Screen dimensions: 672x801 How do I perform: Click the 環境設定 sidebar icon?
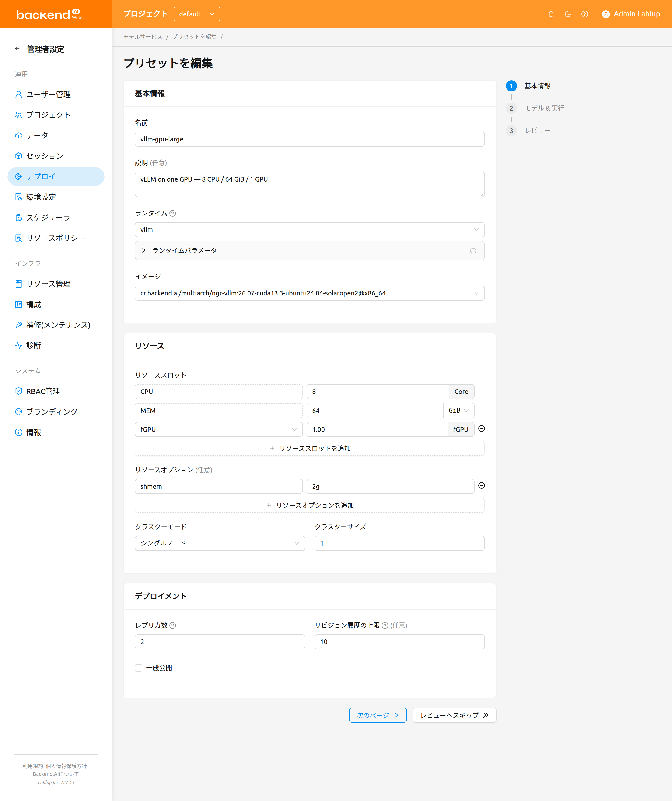click(18, 197)
